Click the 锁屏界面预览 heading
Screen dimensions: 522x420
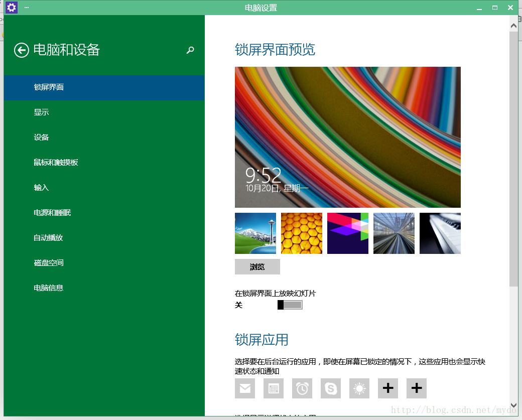(275, 50)
